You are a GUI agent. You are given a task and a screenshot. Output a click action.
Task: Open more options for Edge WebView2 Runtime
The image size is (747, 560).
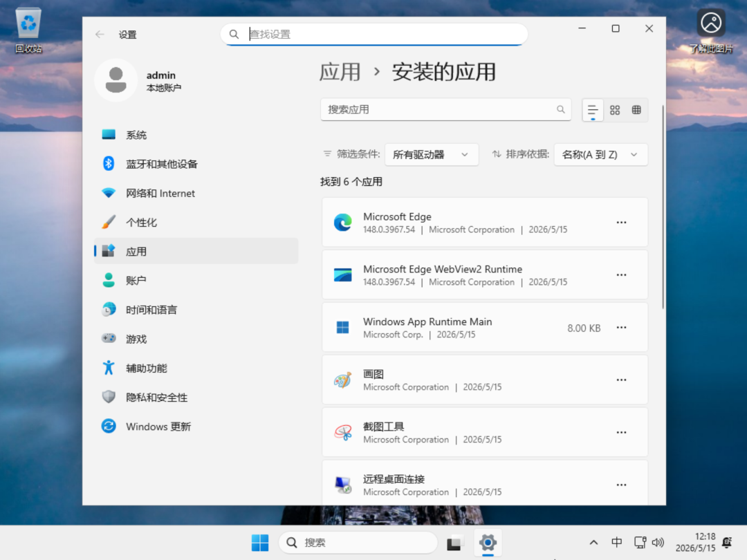621,274
